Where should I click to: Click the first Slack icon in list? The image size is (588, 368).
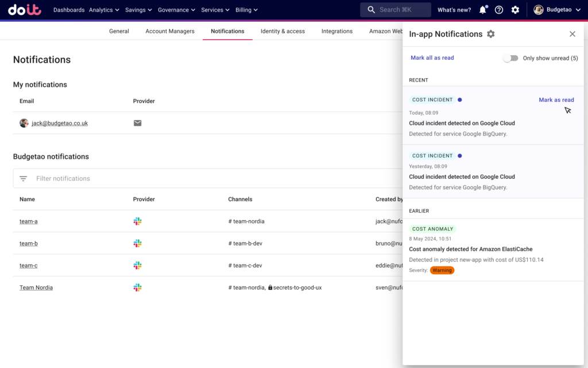pyautogui.click(x=138, y=221)
